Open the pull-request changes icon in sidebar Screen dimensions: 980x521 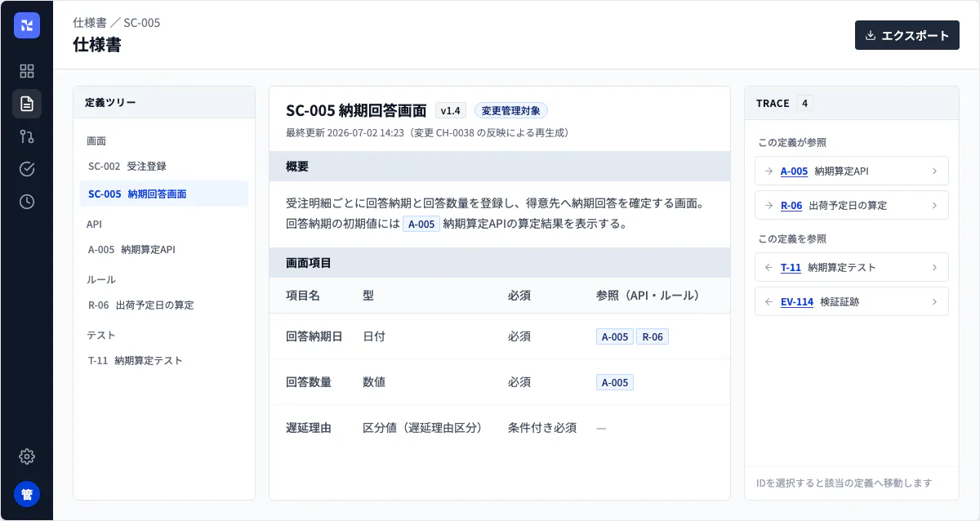click(27, 136)
